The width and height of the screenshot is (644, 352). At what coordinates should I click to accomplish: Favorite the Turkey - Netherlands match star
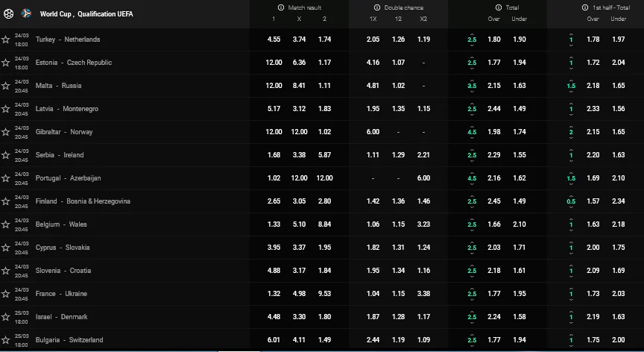(6, 40)
